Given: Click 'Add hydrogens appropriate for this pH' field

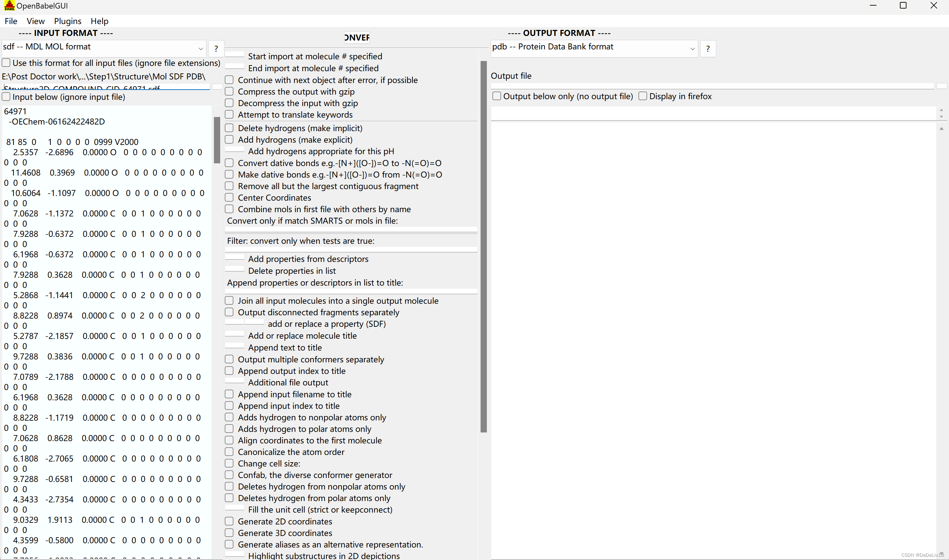Looking at the screenshot, I should click(235, 149).
